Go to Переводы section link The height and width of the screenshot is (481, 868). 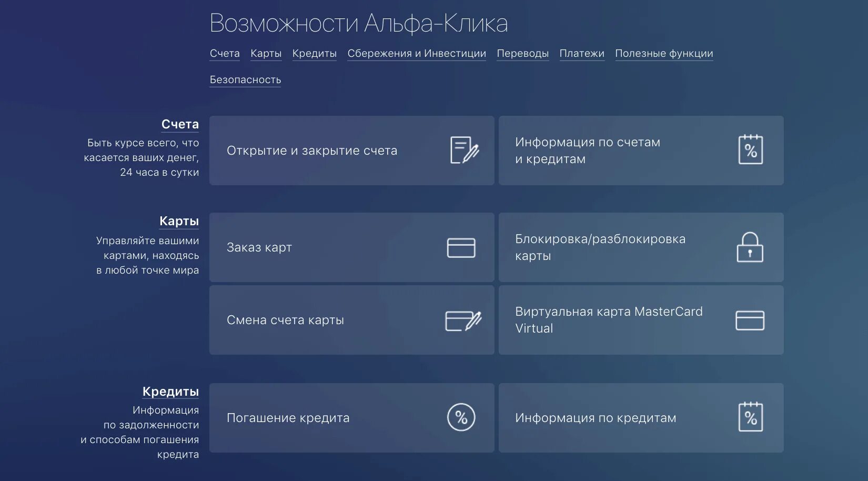coord(522,54)
